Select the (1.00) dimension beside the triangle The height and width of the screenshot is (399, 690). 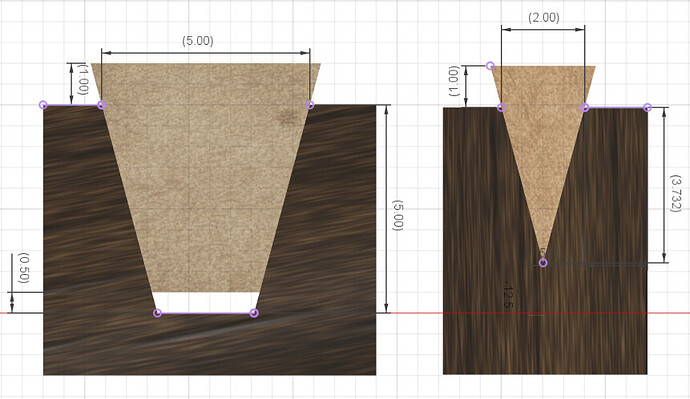click(454, 81)
